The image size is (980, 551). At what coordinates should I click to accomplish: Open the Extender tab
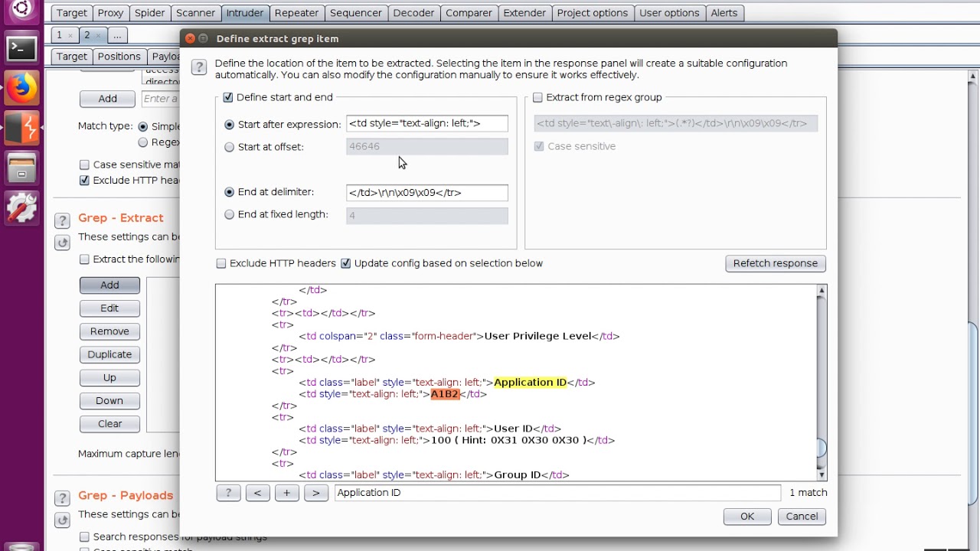pos(524,13)
